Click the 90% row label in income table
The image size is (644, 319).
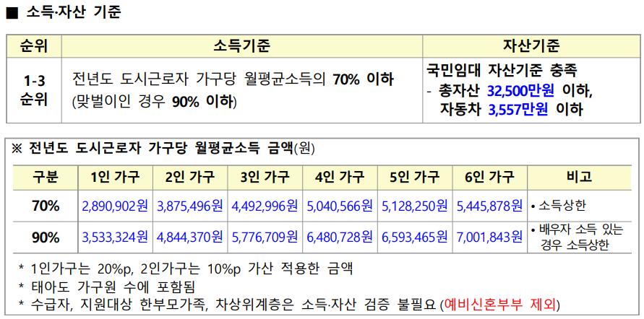tap(46, 237)
